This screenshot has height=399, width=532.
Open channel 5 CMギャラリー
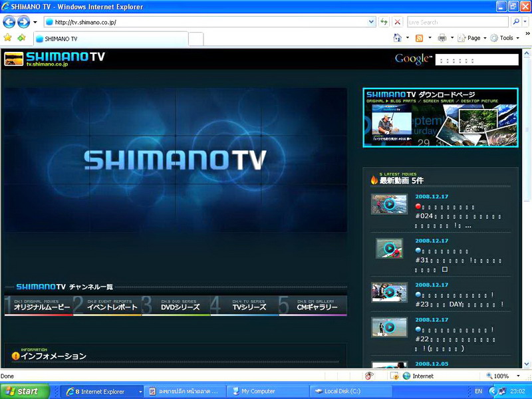313,305
